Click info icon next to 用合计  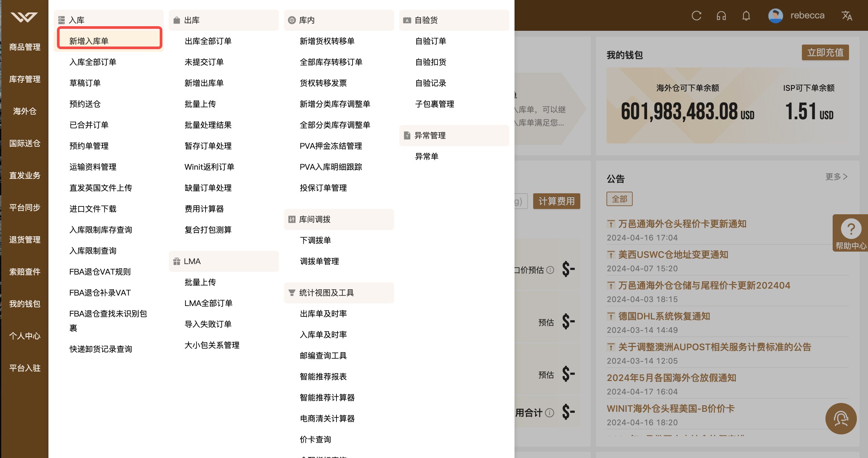tap(550, 412)
